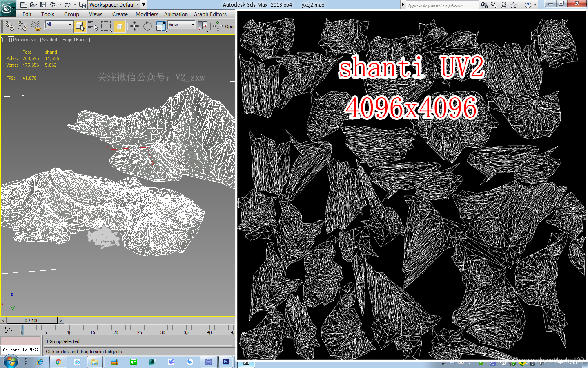Open Redo history dropdown arrow

coord(75,5)
